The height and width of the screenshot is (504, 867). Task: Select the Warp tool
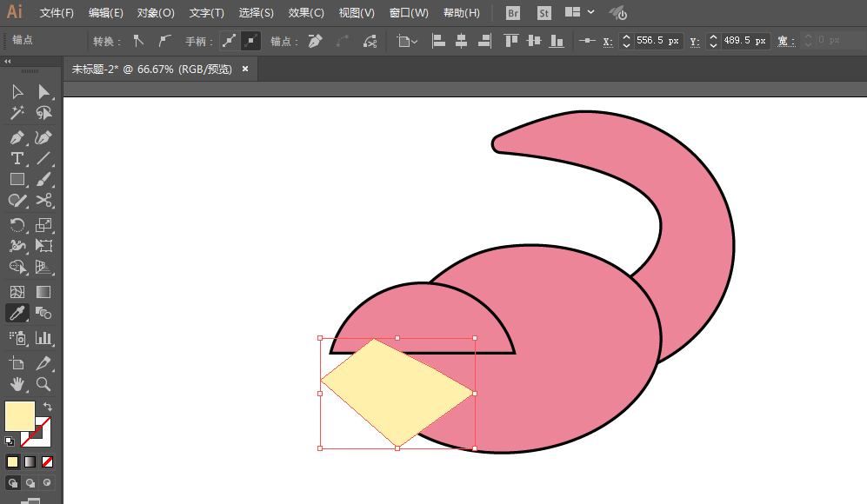[17, 246]
